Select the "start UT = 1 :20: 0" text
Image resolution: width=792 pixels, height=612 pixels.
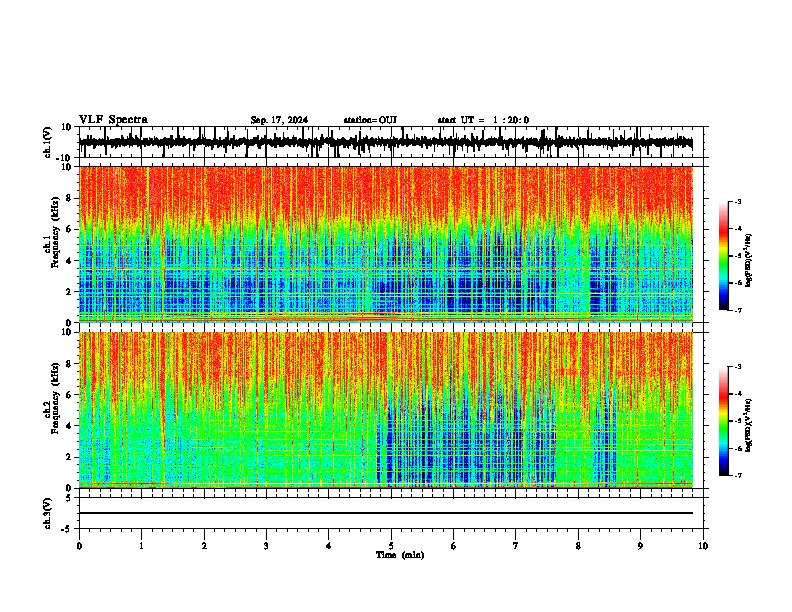483,120
